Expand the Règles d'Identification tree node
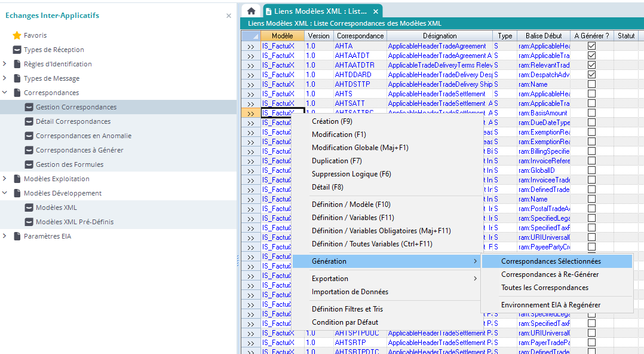Screen dimensions: 644x354 [5, 64]
